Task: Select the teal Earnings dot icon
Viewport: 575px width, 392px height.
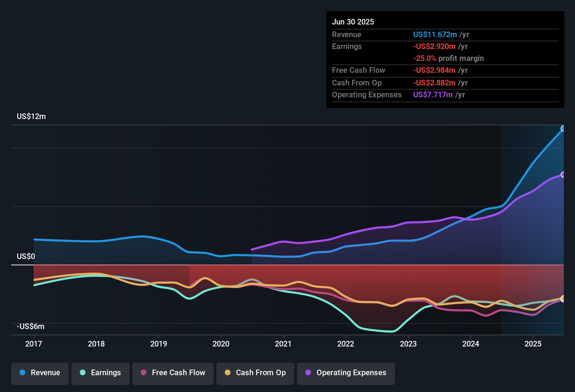Action: tap(83, 373)
